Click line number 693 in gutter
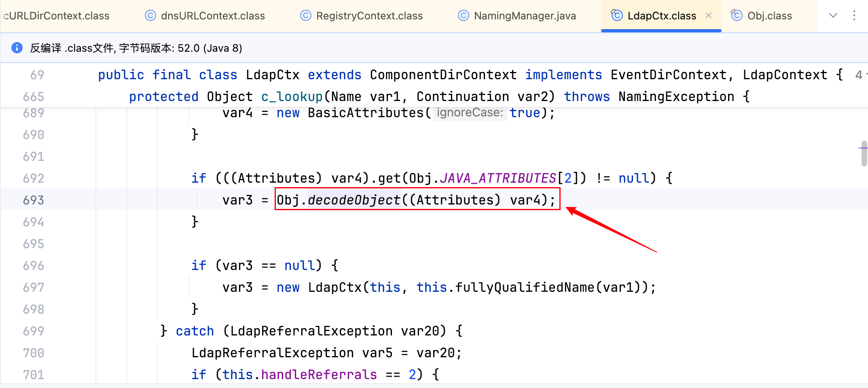Viewport: 868px width, 388px height. [34, 200]
